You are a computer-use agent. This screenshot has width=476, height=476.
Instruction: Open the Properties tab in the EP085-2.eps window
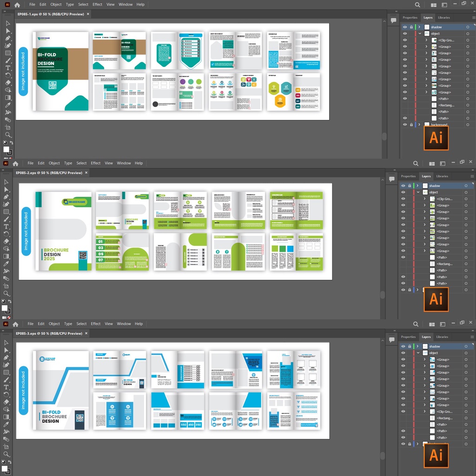coord(408,177)
